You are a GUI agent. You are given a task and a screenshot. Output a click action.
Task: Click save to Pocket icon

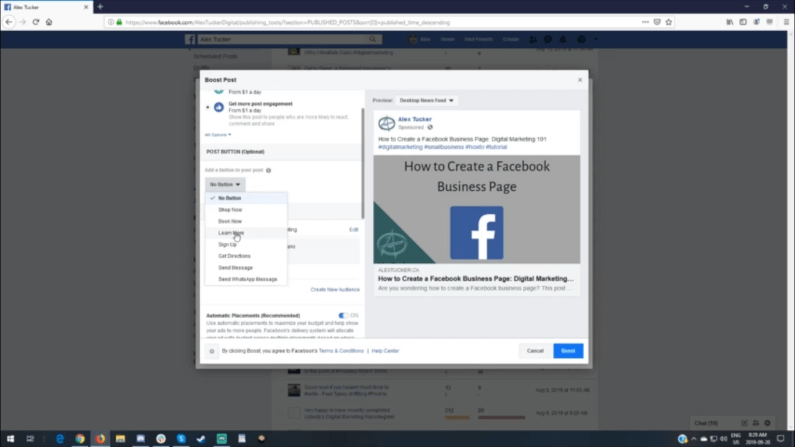coord(657,22)
